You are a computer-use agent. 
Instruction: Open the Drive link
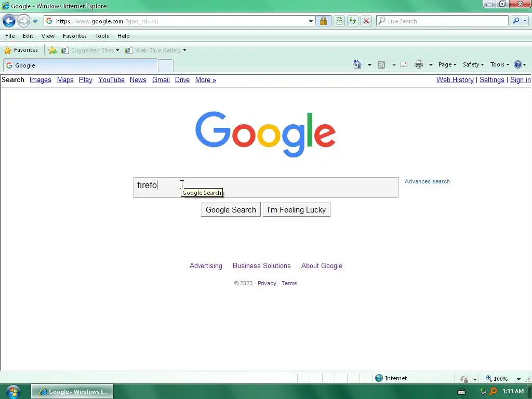click(x=182, y=79)
